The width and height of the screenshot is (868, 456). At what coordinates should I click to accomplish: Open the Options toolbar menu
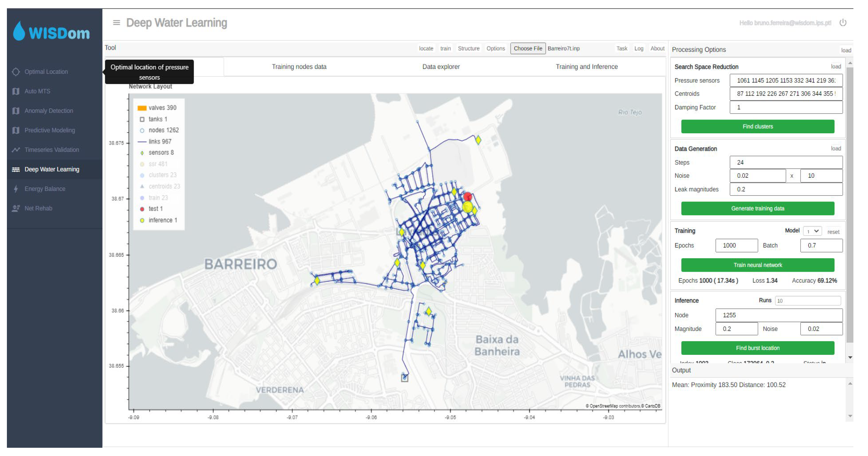(x=495, y=49)
